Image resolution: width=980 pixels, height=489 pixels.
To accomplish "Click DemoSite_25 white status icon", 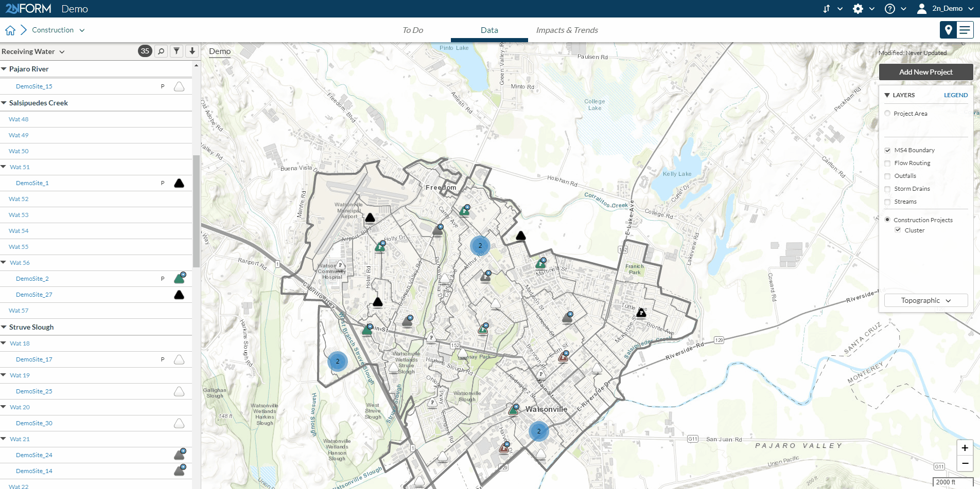I will (x=179, y=391).
